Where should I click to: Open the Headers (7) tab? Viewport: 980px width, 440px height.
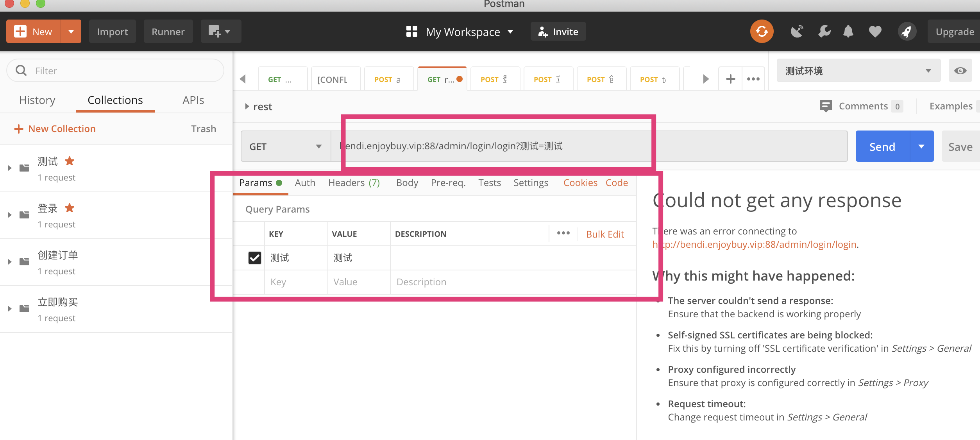coord(354,183)
